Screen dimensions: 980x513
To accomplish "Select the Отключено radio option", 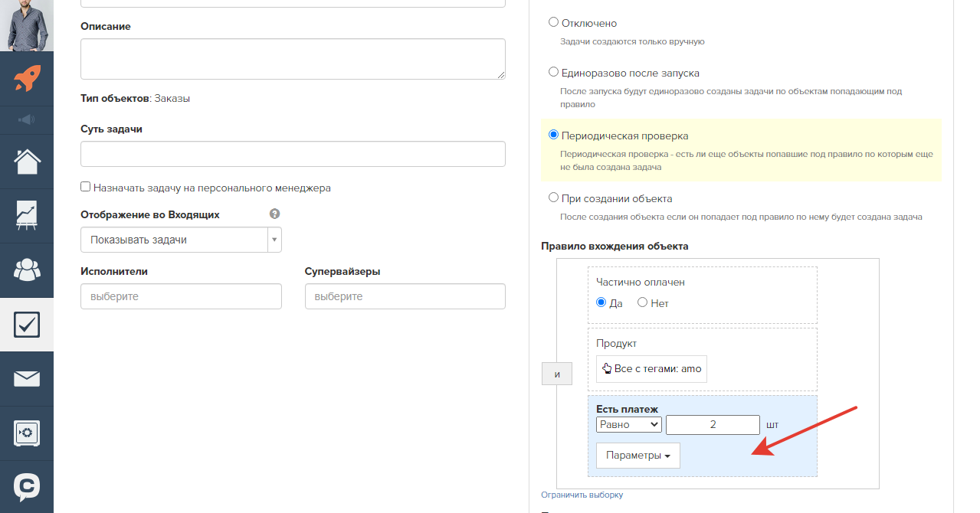I will (x=553, y=23).
